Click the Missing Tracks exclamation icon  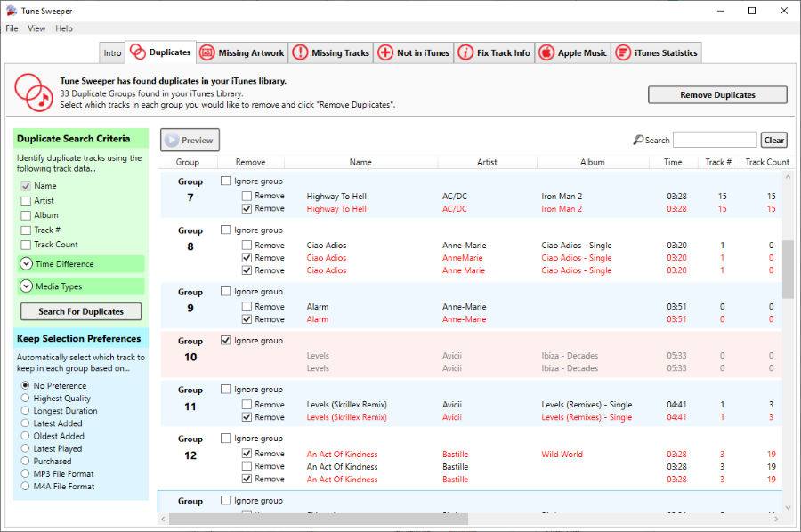pos(300,52)
